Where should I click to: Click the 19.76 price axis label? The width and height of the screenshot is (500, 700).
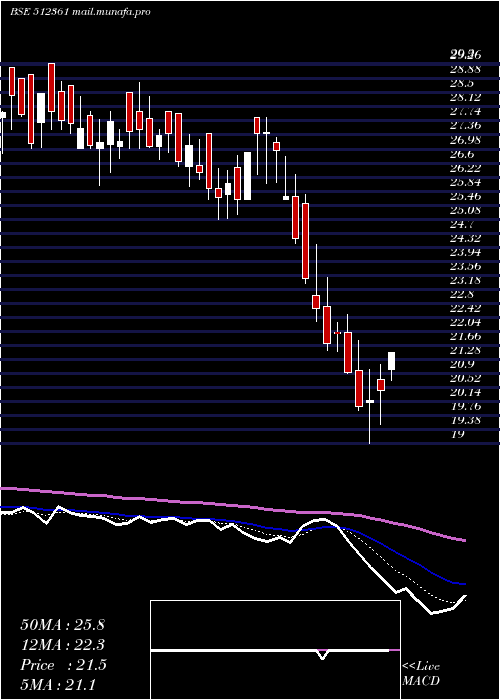coord(465,407)
